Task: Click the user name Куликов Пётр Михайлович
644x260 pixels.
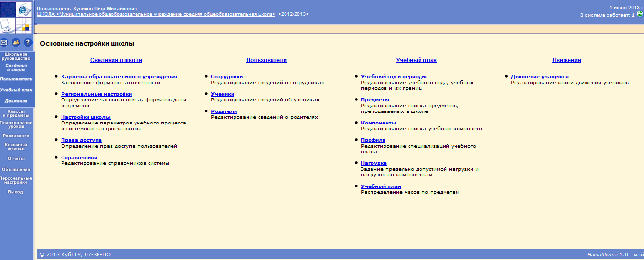Action: [105, 9]
